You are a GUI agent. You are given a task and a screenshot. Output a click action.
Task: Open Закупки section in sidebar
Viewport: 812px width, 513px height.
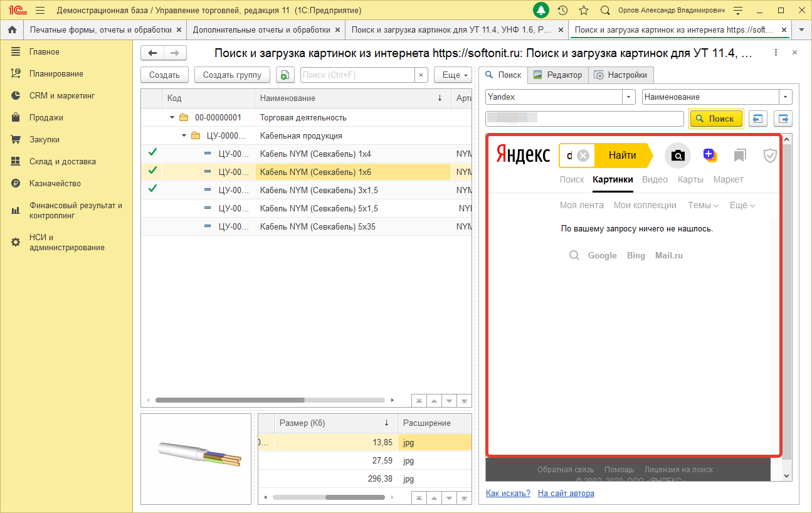click(45, 139)
